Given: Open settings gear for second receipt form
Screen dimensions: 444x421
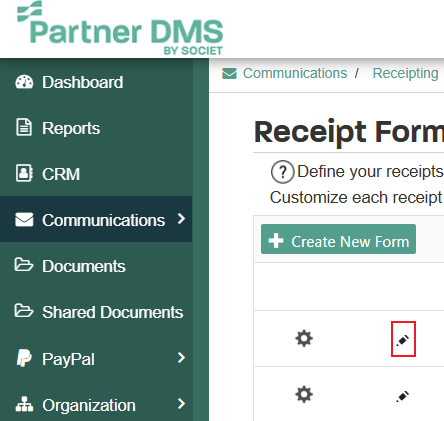Looking at the screenshot, I should 304,395.
